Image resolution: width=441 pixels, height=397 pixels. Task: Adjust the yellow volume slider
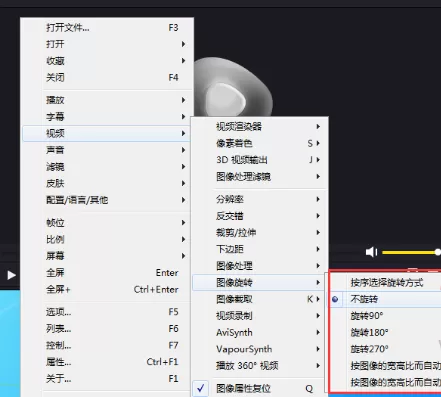(411, 252)
